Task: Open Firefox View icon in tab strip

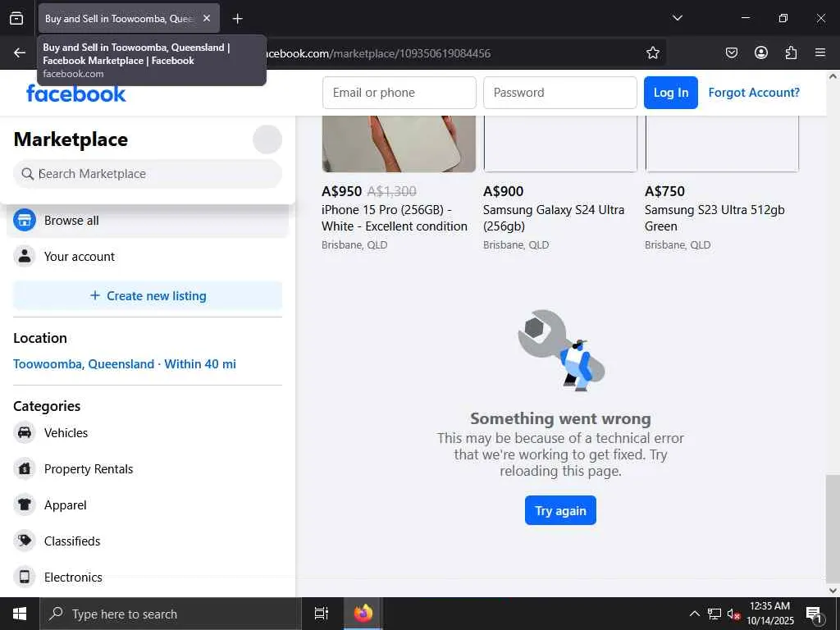Action: (16, 18)
